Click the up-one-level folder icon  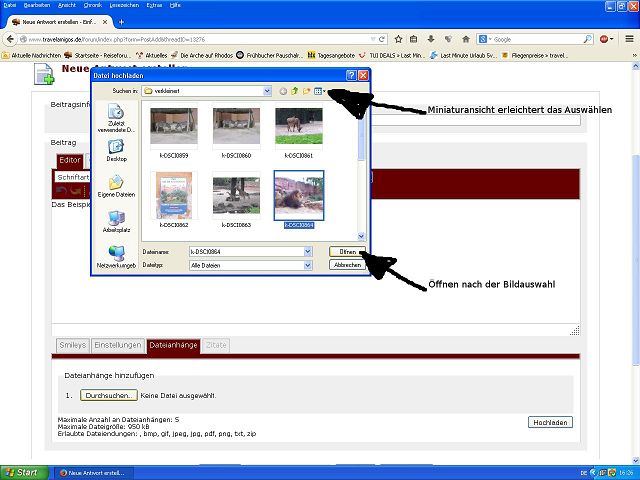(295, 91)
